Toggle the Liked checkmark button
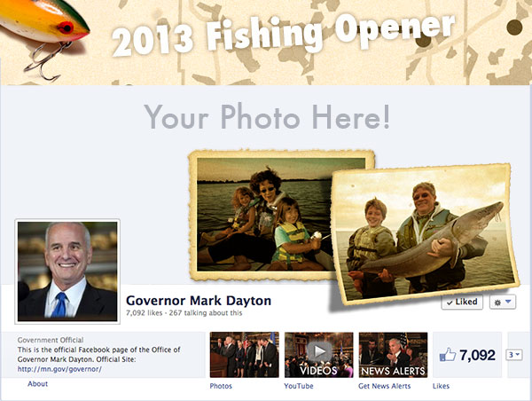532x401 pixels. click(462, 302)
